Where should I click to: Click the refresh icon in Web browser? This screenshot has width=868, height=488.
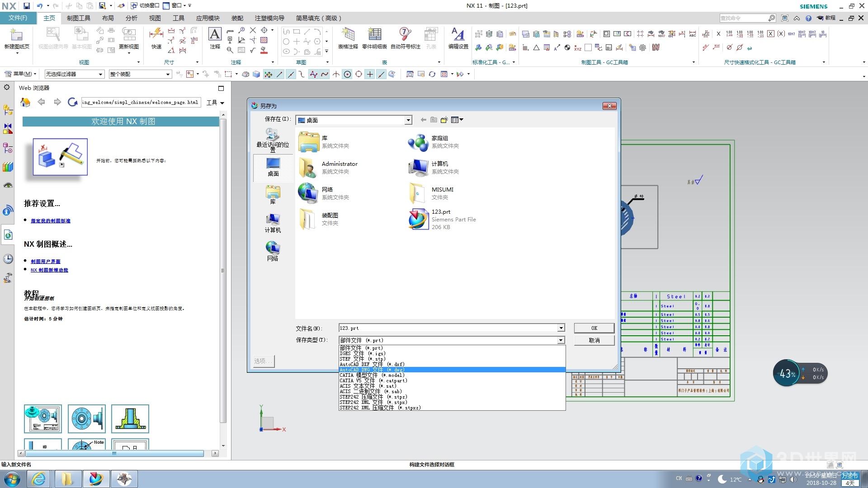(72, 103)
